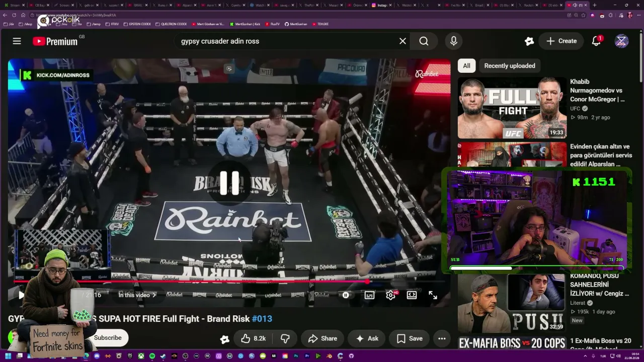Open the EPSTEIN CODEX bookmark folder
The image size is (644, 362).
(137, 24)
